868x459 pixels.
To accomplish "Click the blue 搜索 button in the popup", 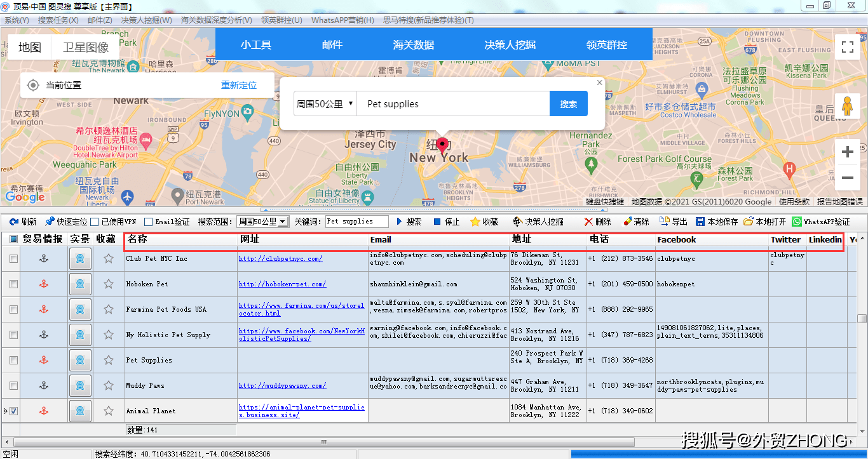I will point(569,103).
